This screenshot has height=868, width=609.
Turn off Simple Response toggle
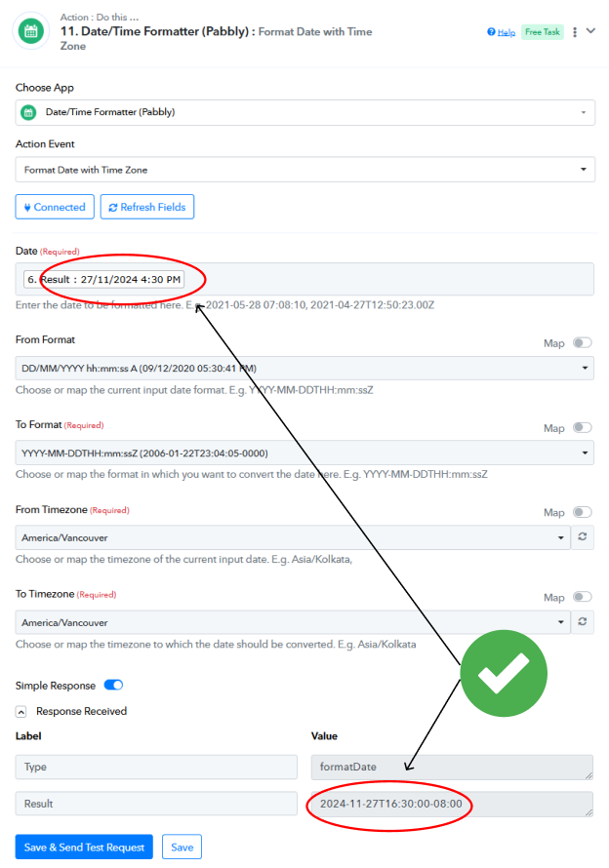click(x=113, y=686)
